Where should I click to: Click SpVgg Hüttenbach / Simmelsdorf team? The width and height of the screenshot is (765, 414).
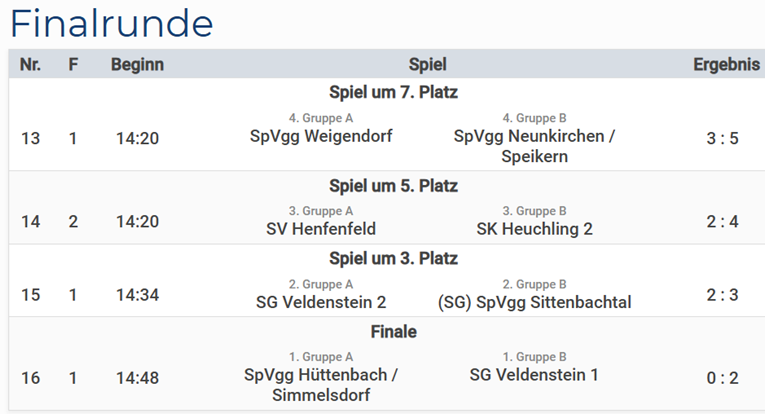(x=321, y=385)
